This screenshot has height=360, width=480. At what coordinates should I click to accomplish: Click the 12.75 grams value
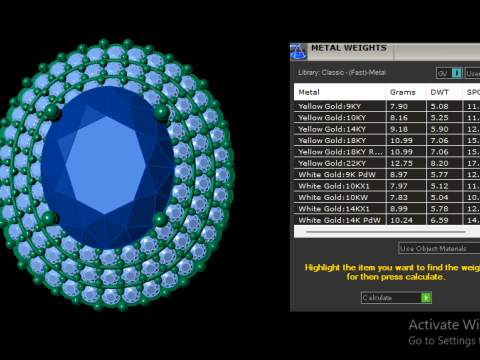(401, 163)
